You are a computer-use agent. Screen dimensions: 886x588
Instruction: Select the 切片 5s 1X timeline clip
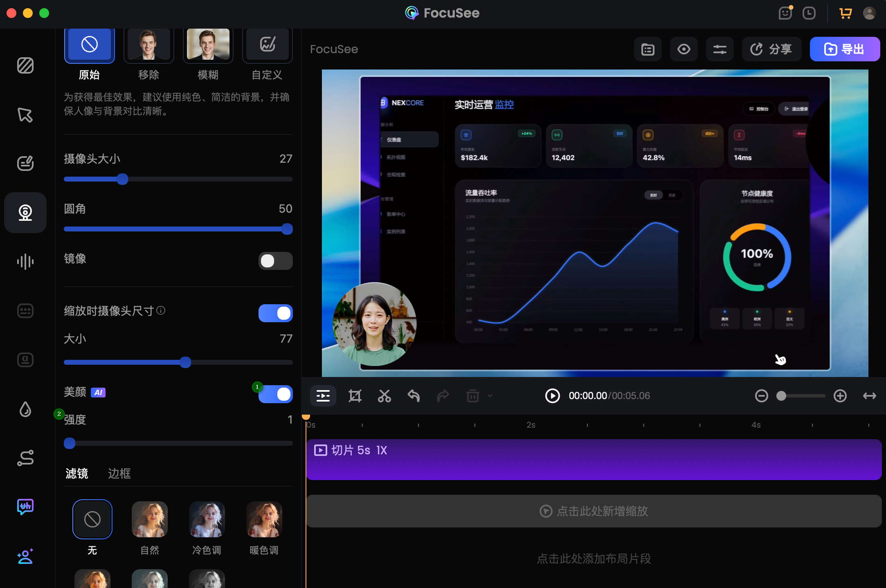pyautogui.click(x=594, y=460)
